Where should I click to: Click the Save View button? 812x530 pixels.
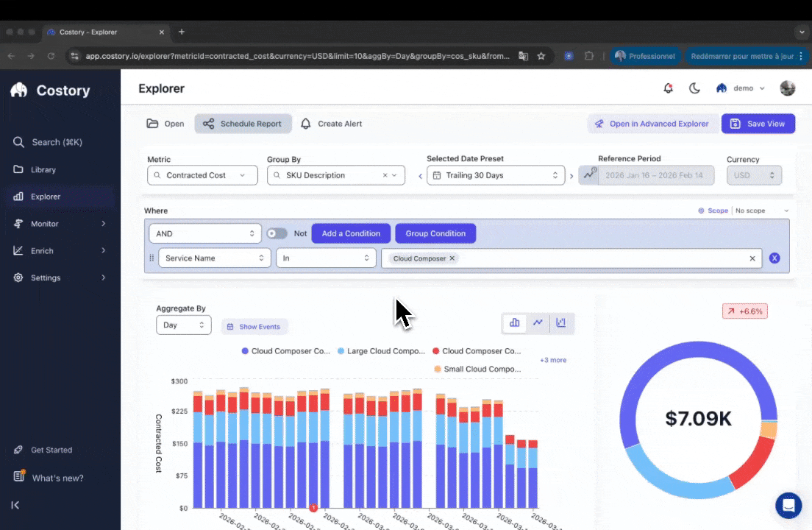click(758, 124)
